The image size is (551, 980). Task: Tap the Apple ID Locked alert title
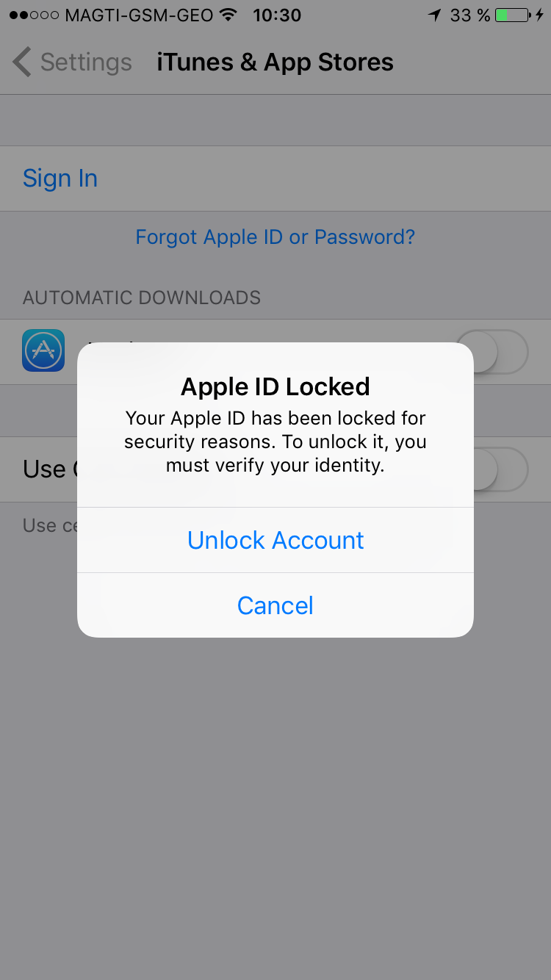click(x=275, y=386)
